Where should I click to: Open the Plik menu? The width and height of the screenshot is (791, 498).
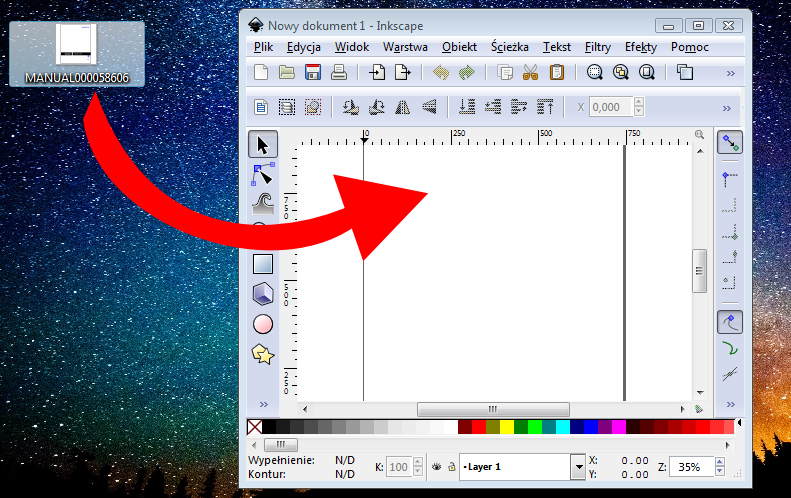(263, 47)
